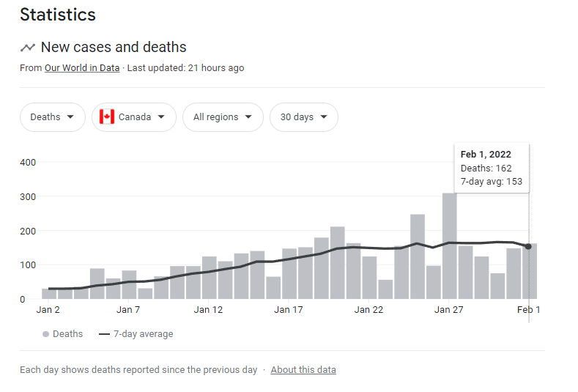Follow the About this data link
578x392 pixels.
pos(303,370)
